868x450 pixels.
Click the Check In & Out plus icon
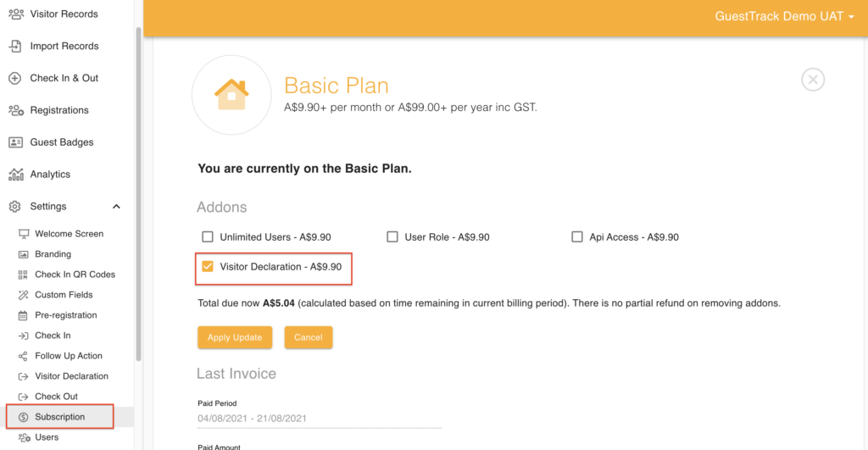[x=15, y=78]
